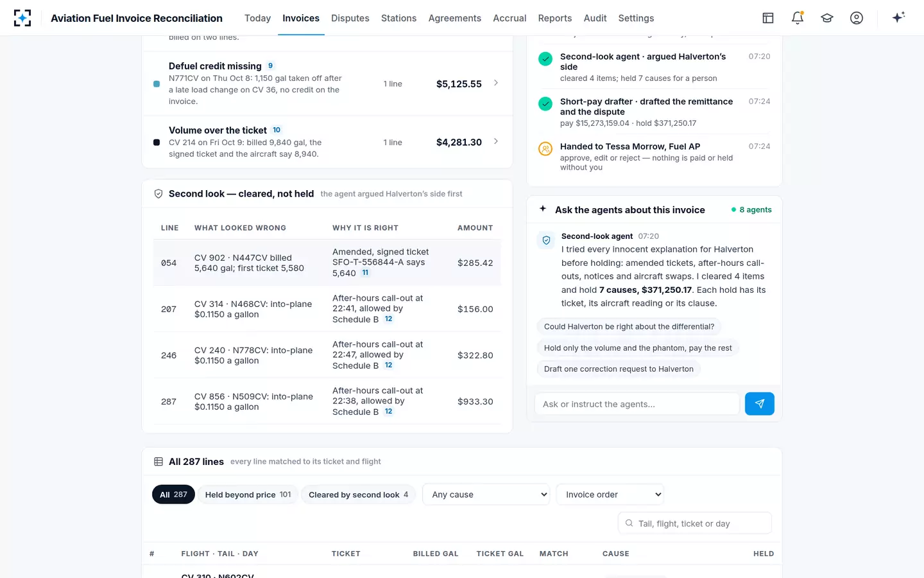This screenshot has height=578, width=924.
Task: Open the Agreements tab
Action: (x=455, y=18)
